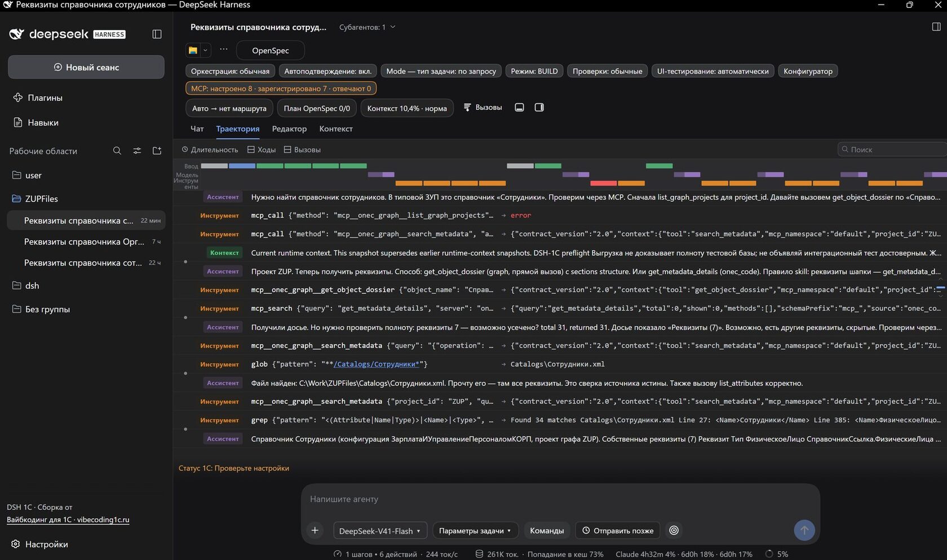
Task: Click the plus attach button in composer
Action: coord(315,530)
